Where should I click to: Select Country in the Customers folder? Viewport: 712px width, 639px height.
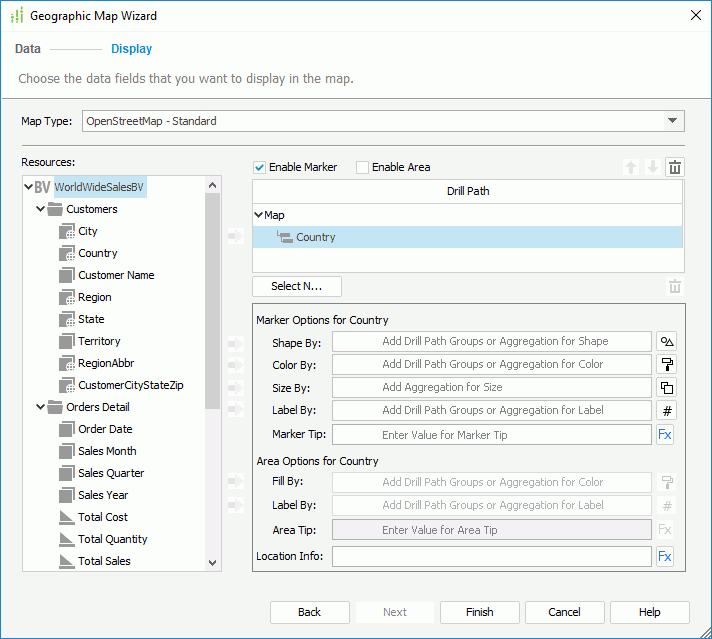click(x=98, y=253)
